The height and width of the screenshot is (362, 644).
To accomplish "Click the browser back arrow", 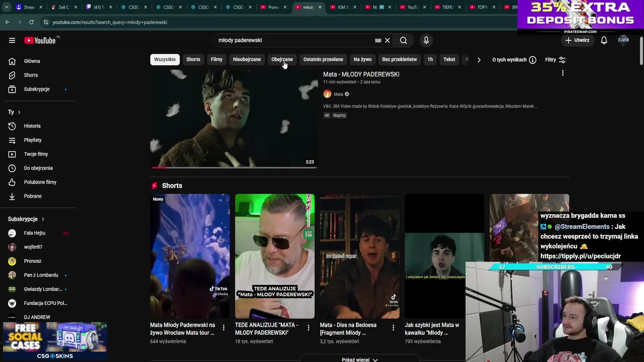I will pos(8,22).
